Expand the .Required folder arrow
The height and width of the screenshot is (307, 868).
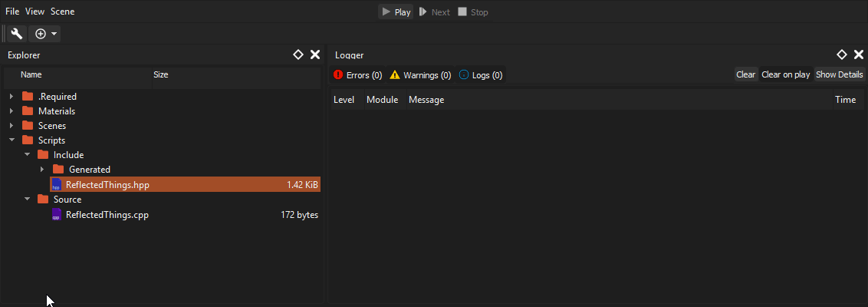tap(12, 97)
